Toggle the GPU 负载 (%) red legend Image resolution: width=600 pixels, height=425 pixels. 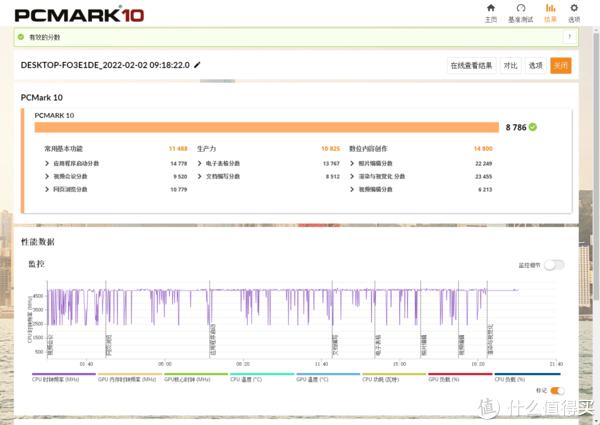click(460, 378)
